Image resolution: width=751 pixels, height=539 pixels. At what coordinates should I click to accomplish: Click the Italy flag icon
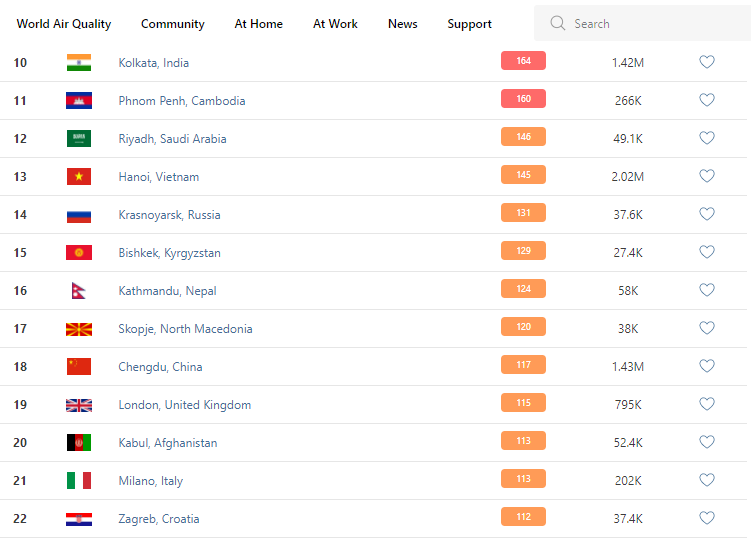pyautogui.click(x=79, y=481)
